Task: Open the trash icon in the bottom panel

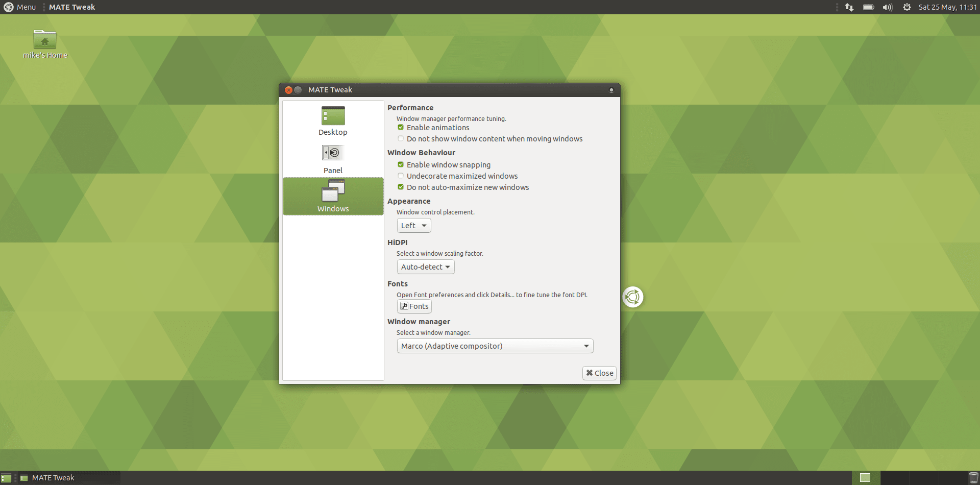Action: 974,478
